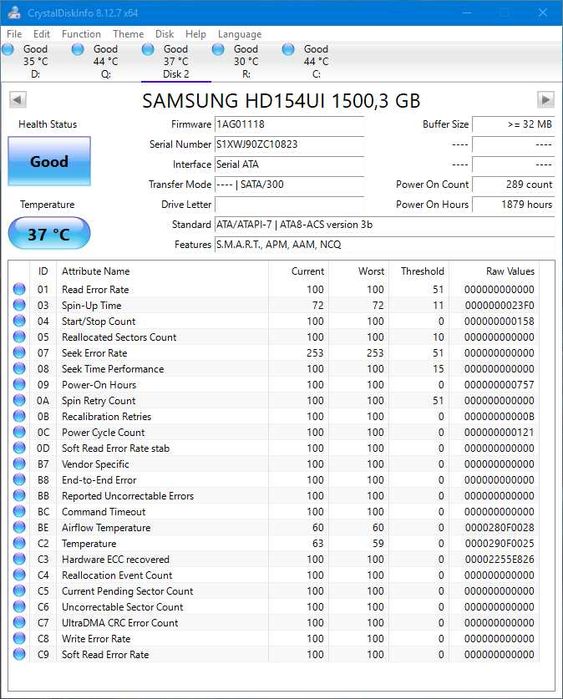Click status orb of Read Error Rate
563x699 pixels.
coord(19,289)
